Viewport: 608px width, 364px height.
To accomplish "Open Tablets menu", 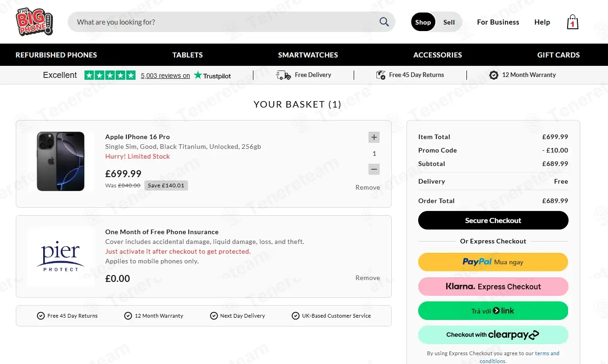I will 188,55.
